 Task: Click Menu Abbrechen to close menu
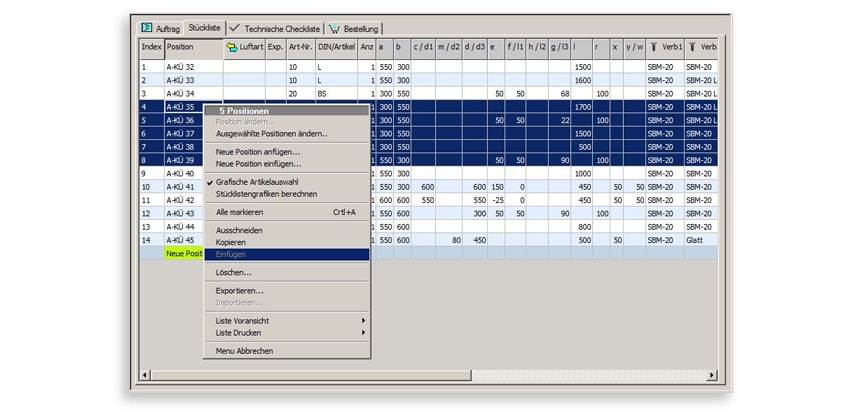pyautogui.click(x=244, y=351)
